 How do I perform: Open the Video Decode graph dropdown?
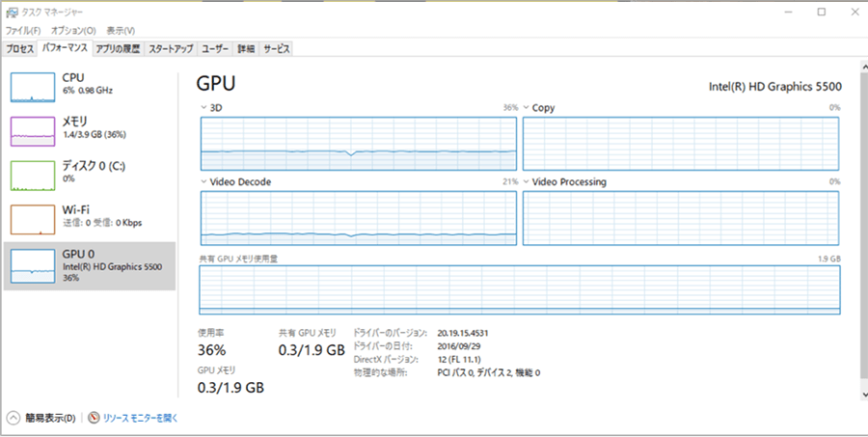point(203,181)
